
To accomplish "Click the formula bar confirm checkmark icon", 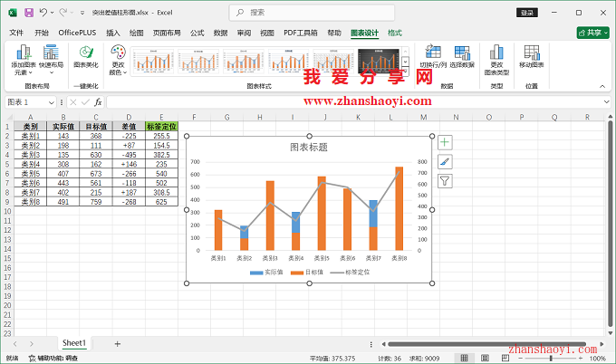I will pos(85,102).
